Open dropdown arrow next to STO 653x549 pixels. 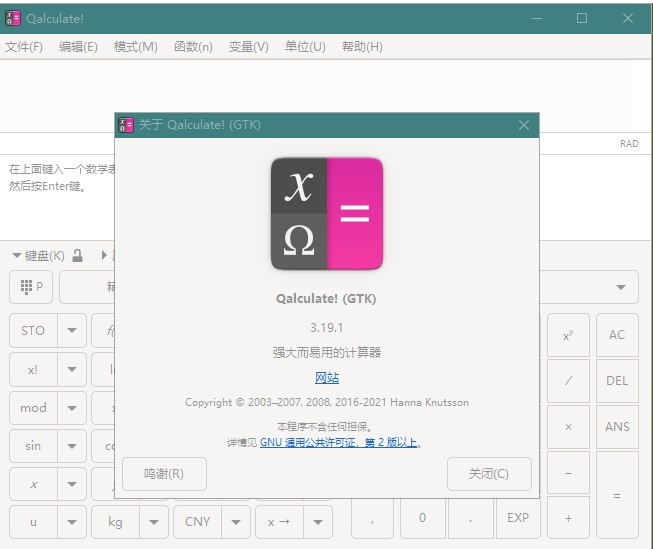[72, 331]
